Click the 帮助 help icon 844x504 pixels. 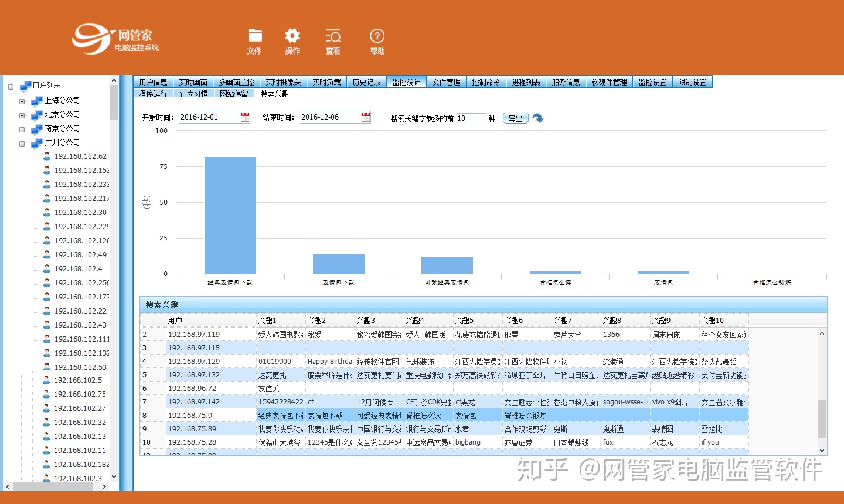coord(377,36)
